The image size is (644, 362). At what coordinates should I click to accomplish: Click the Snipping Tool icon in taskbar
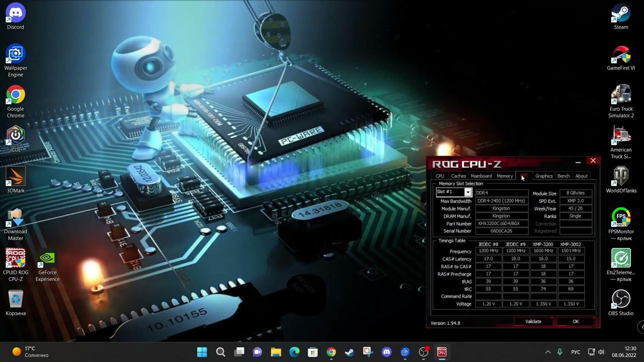pyautogui.click(x=368, y=352)
